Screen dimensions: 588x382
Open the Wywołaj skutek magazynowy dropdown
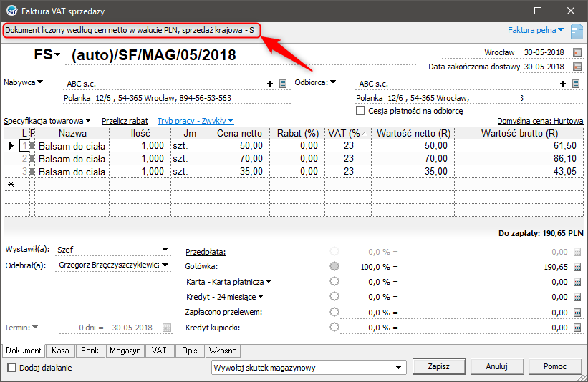coord(399,367)
